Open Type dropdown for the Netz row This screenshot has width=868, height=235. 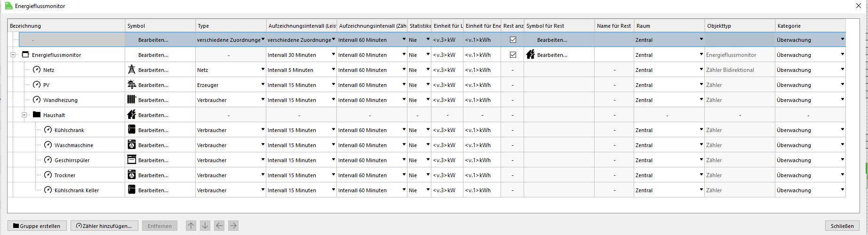(x=263, y=70)
